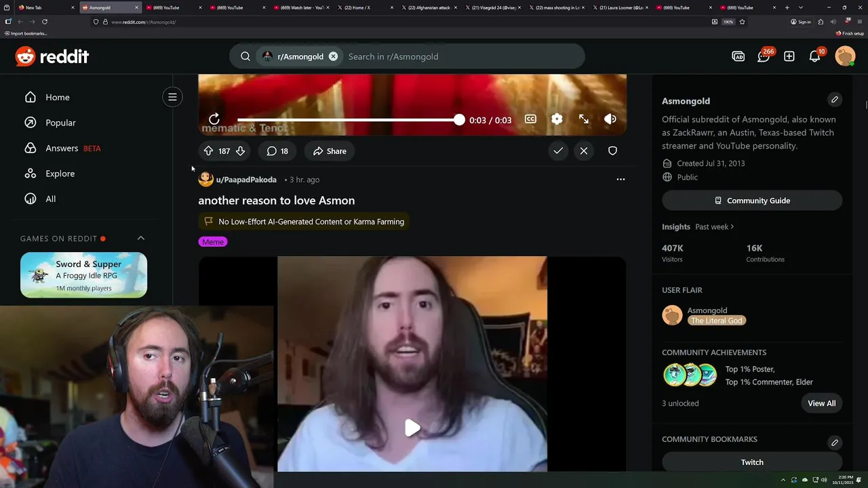View All community achievements

tap(822, 403)
